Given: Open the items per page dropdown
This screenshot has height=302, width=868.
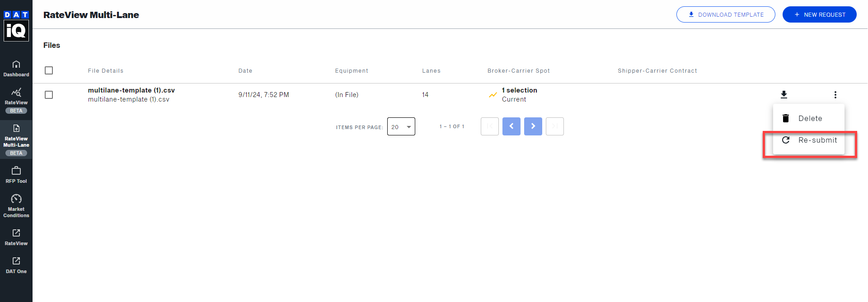Looking at the screenshot, I should (x=401, y=126).
